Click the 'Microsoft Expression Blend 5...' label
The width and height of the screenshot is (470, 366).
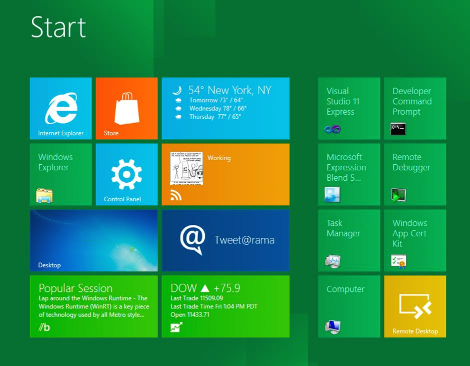346,167
